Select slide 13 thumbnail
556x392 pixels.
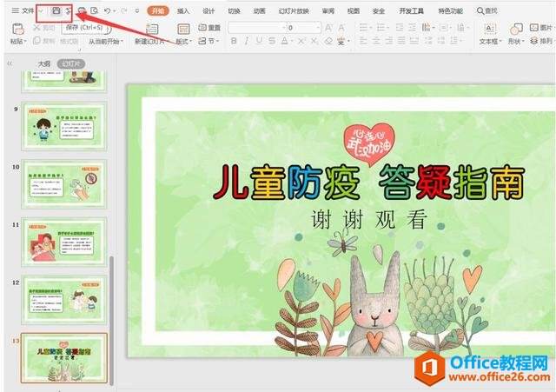tap(64, 358)
